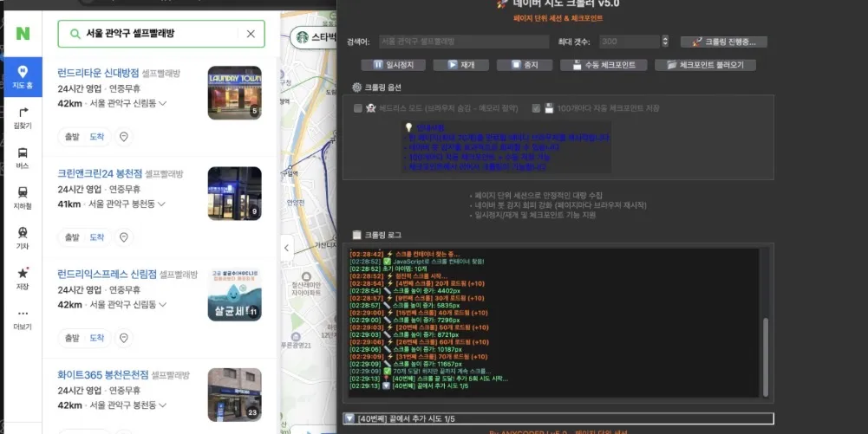868x434 pixels.
Task: Click the location pin icon for 런드리타운 신대방점
Action: [124, 137]
